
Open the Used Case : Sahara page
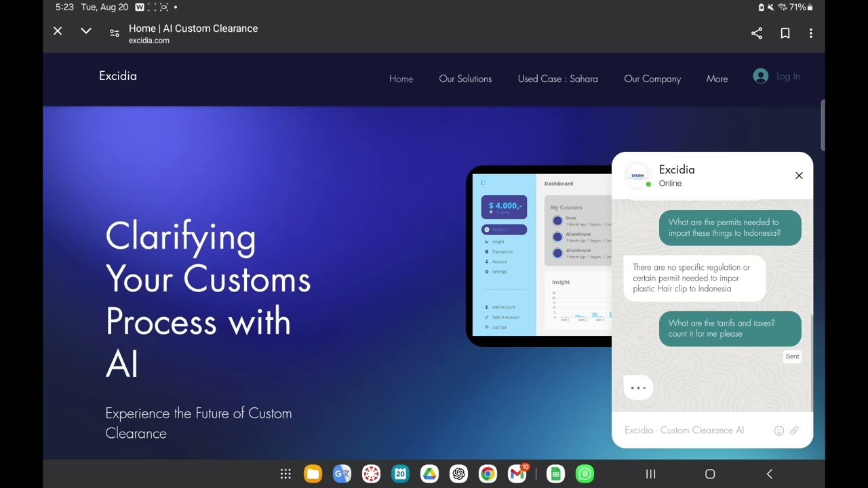pos(558,79)
